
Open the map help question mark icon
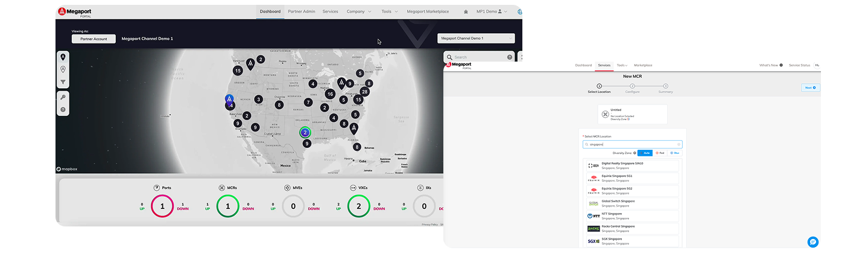(63, 110)
